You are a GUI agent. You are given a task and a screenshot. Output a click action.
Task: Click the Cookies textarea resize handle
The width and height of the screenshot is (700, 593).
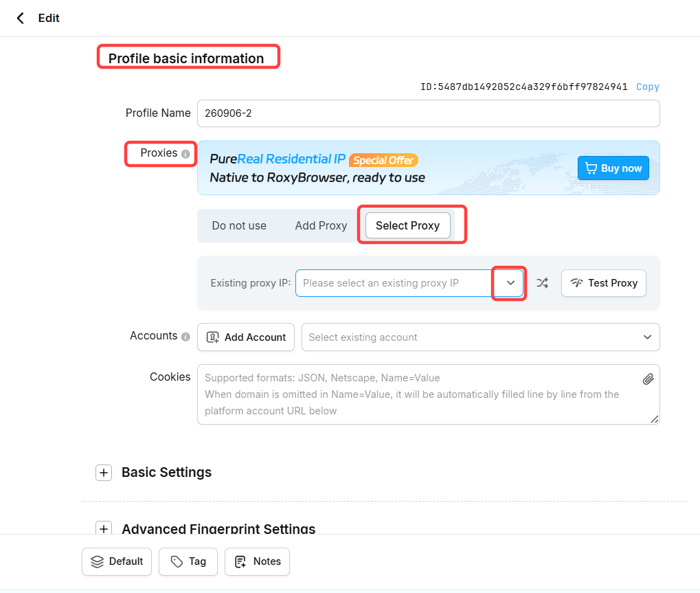(655, 419)
